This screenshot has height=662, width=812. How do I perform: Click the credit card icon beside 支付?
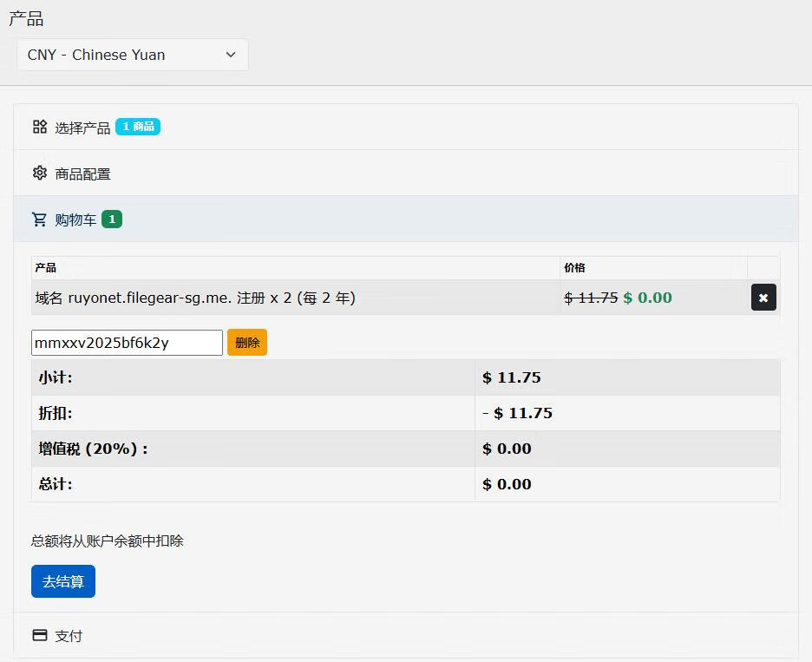[40, 635]
